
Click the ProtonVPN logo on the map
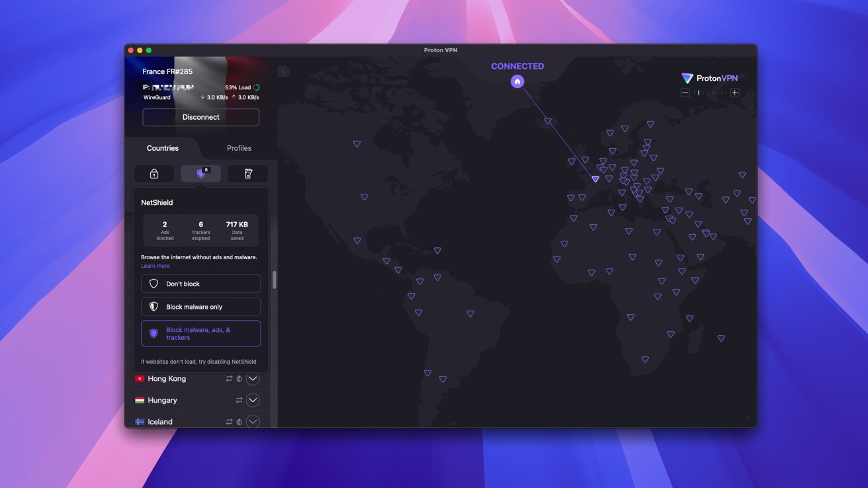click(709, 78)
